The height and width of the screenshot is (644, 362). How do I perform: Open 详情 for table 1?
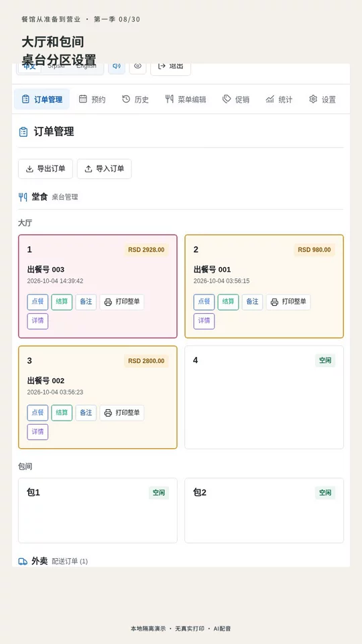tap(38, 321)
